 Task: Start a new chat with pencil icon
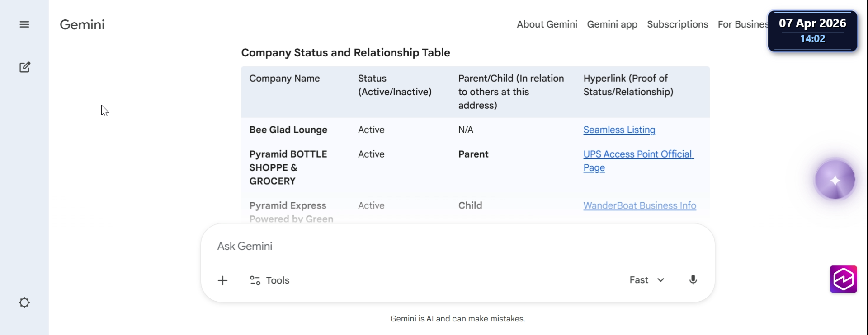(x=25, y=67)
